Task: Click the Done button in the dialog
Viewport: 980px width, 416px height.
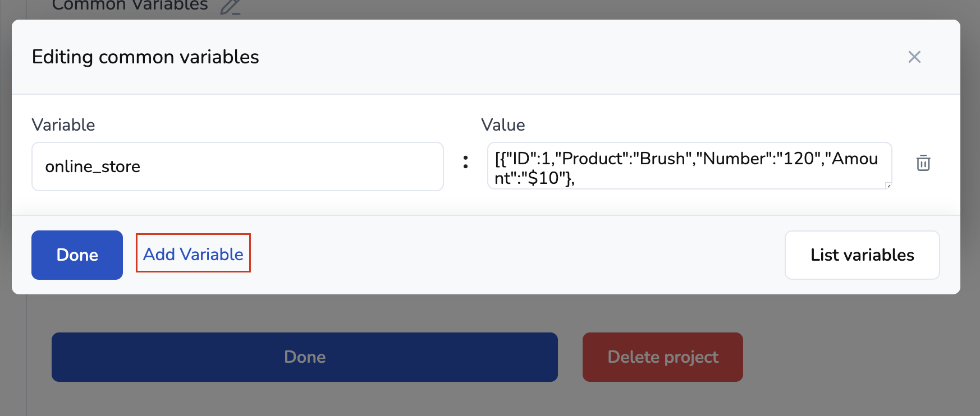Action: (x=77, y=255)
